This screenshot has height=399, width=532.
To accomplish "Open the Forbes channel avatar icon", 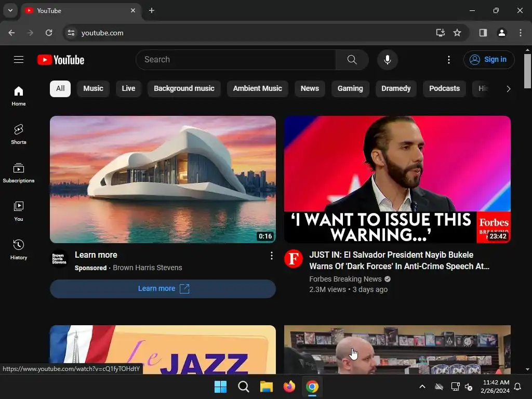I will 293,259.
